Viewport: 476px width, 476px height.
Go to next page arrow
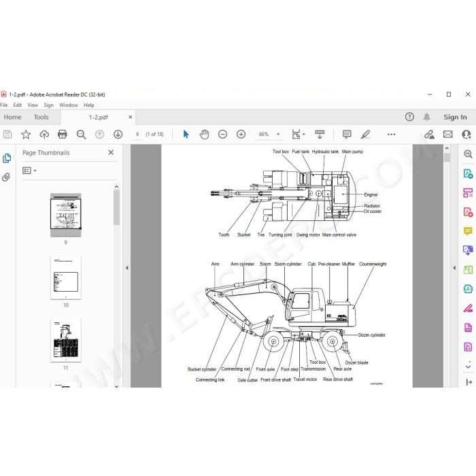tap(118, 134)
